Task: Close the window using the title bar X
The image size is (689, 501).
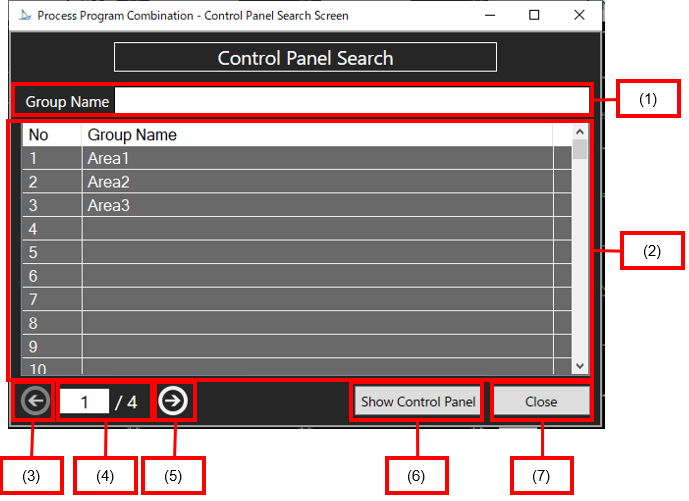Action: point(580,15)
